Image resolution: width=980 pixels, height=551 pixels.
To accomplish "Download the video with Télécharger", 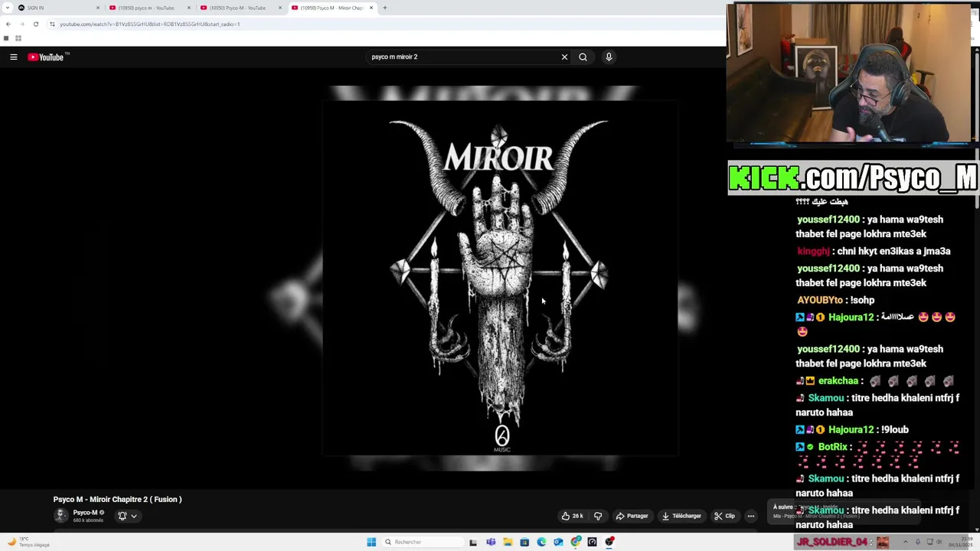I will tap(681, 516).
